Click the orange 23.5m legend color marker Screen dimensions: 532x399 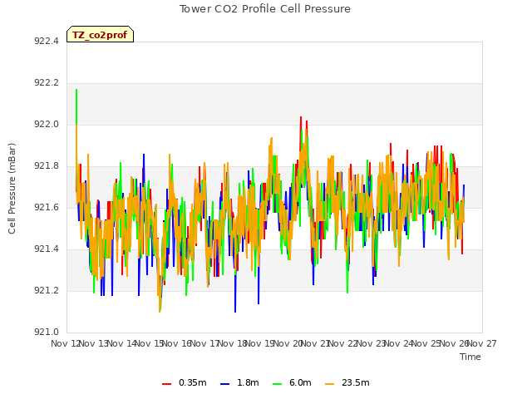329,384
